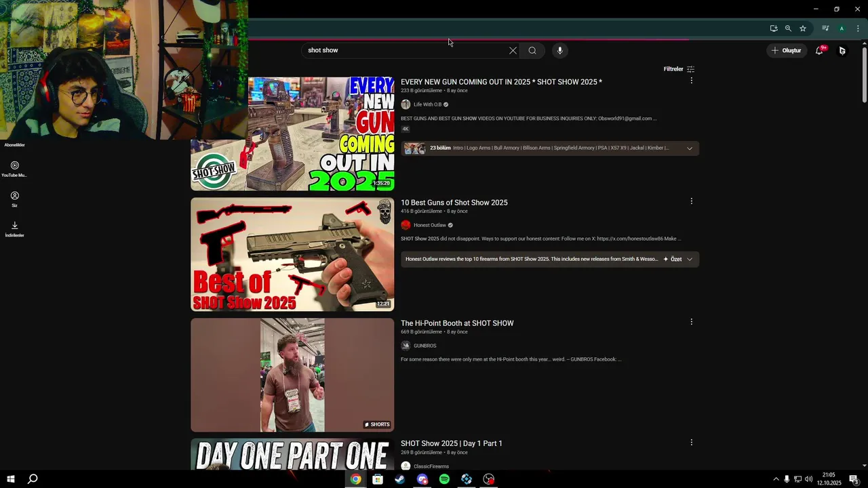868x488 pixels.
Task: Open the Filtreler search filters
Action: (x=679, y=69)
